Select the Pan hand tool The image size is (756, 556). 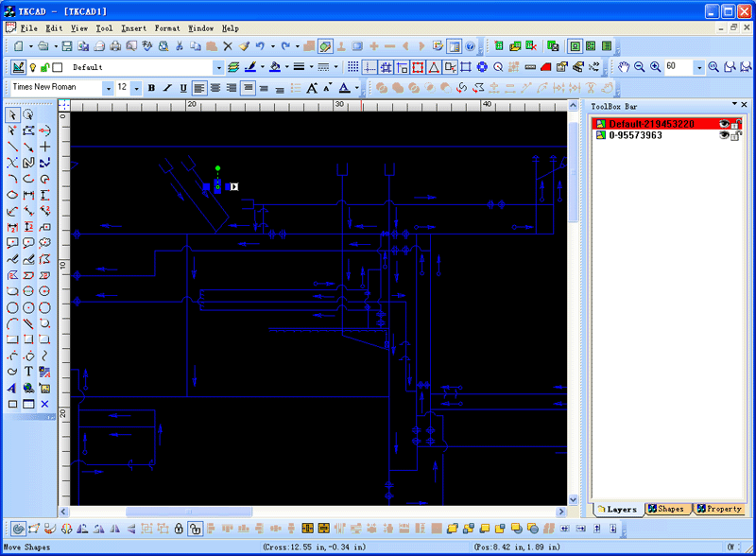(x=624, y=67)
